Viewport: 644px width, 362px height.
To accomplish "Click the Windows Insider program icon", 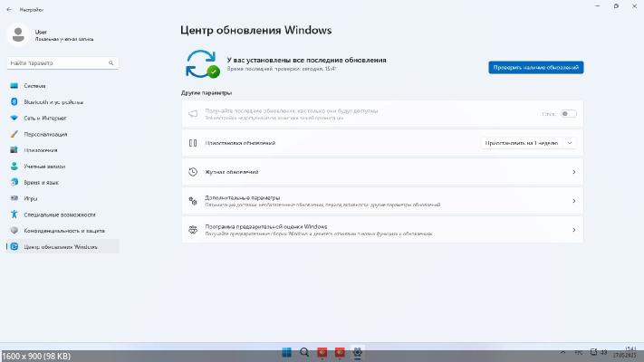I will coord(193,230).
